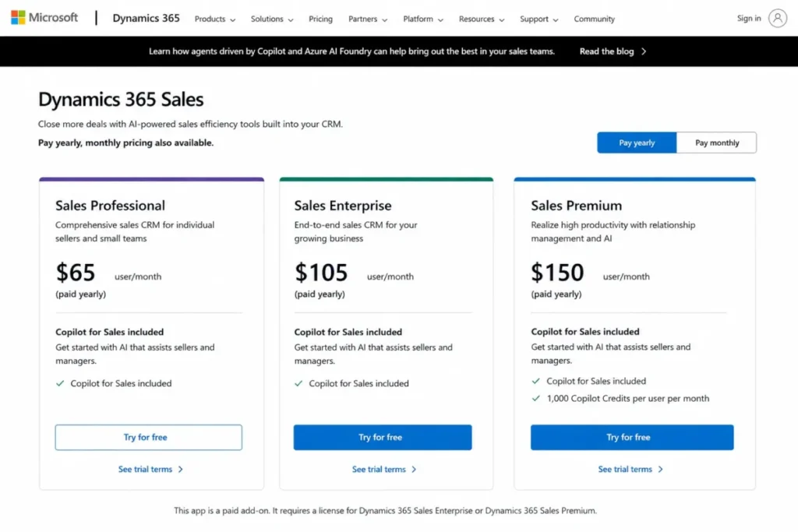The image size is (798, 532).
Task: Expand the Products dropdown menu
Action: point(215,19)
